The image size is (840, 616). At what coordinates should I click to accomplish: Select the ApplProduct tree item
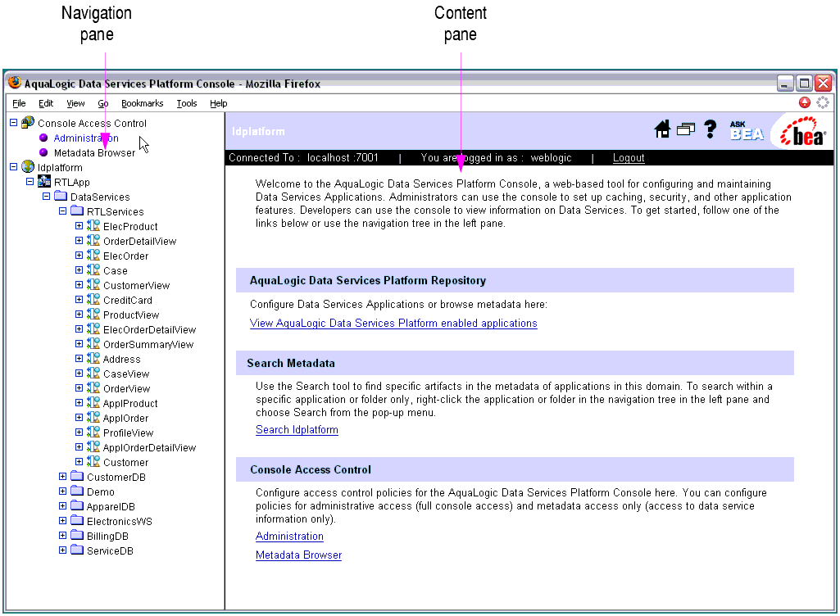(130, 403)
